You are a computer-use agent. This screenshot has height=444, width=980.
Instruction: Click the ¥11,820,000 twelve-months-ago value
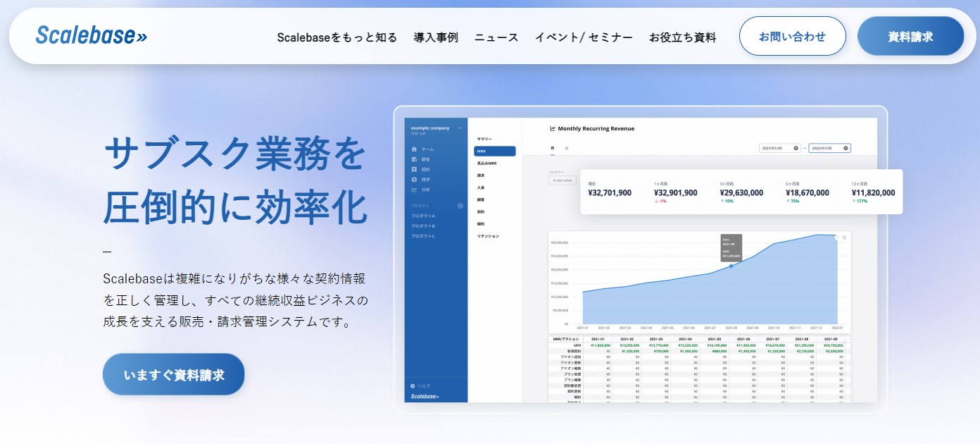tap(874, 192)
